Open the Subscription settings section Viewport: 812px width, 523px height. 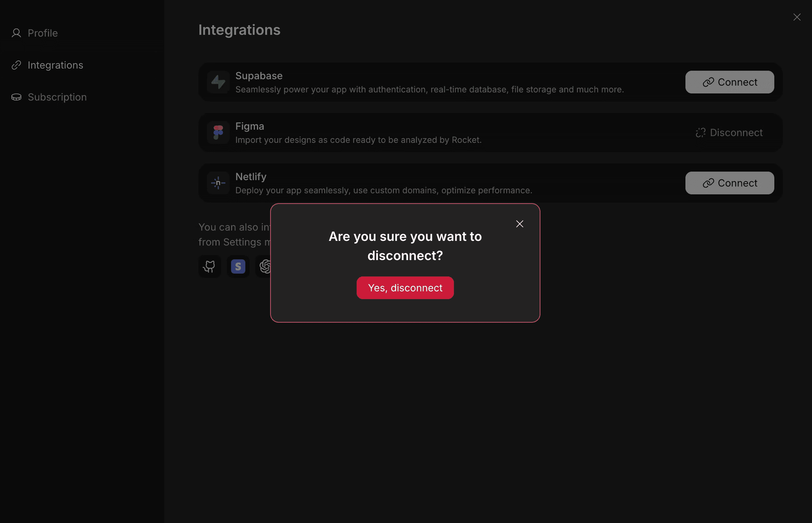tap(57, 97)
